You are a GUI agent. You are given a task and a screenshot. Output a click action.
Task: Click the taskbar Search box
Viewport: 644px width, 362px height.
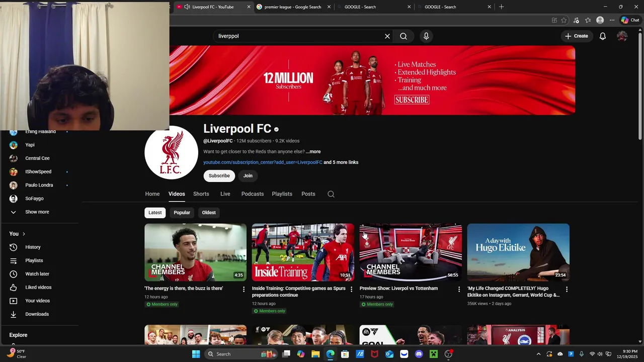240,354
